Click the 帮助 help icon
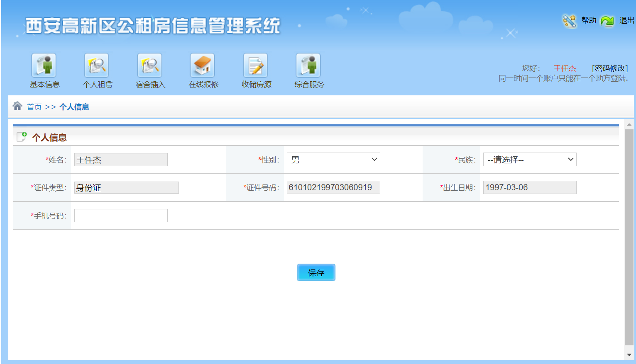 click(x=570, y=21)
